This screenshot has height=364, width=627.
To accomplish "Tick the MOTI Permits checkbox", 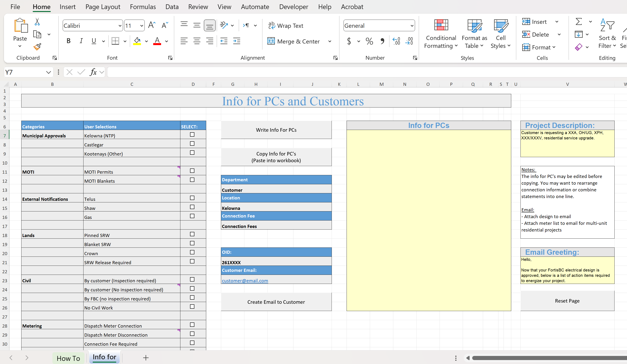I will (x=192, y=171).
